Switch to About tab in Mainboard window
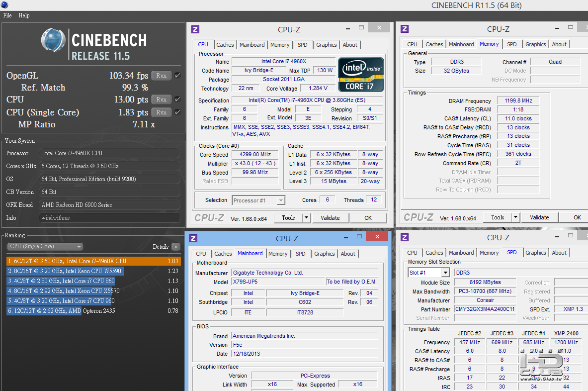 coord(348,254)
